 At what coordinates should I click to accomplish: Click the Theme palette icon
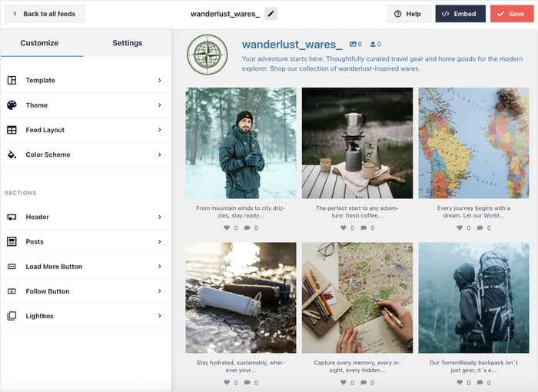12,105
